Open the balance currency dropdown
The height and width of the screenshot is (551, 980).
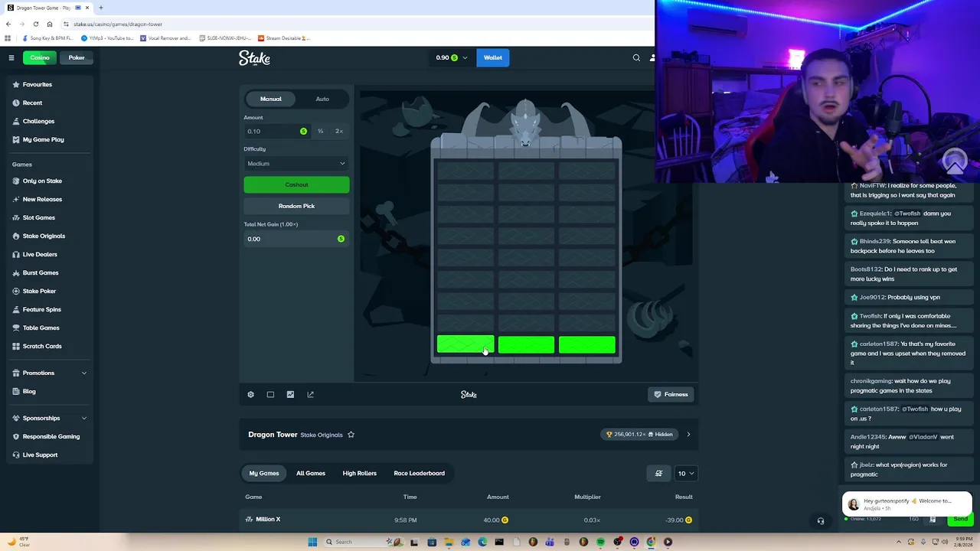[x=452, y=57]
